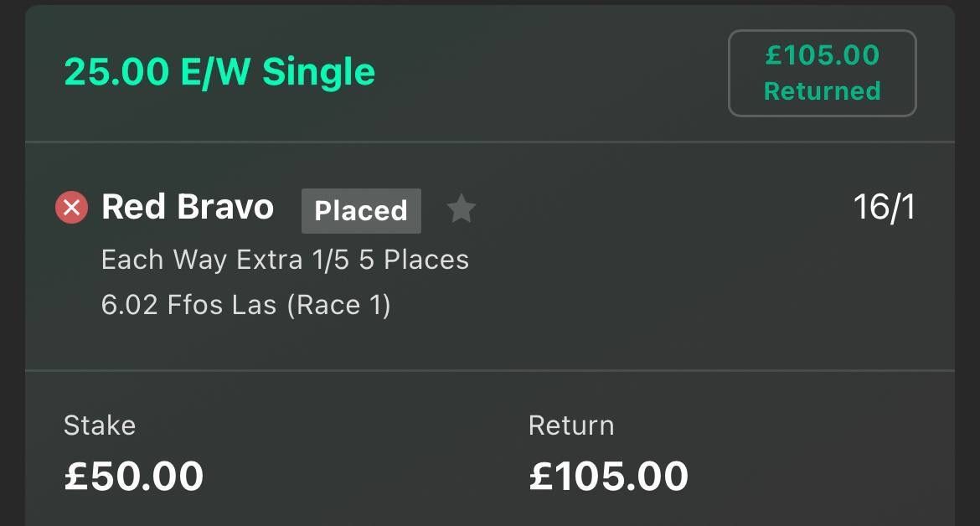Tap the word Single in the heading
Screen dimensions: 980x526
[x=318, y=72]
